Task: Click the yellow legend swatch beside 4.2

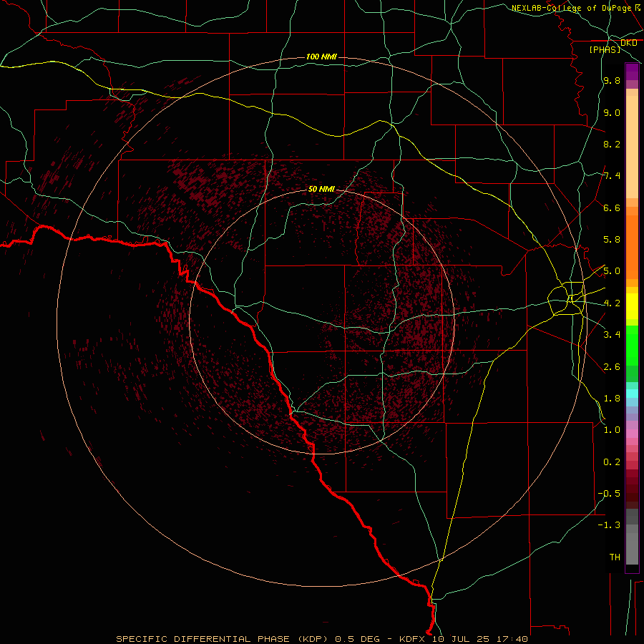Action: (x=632, y=306)
